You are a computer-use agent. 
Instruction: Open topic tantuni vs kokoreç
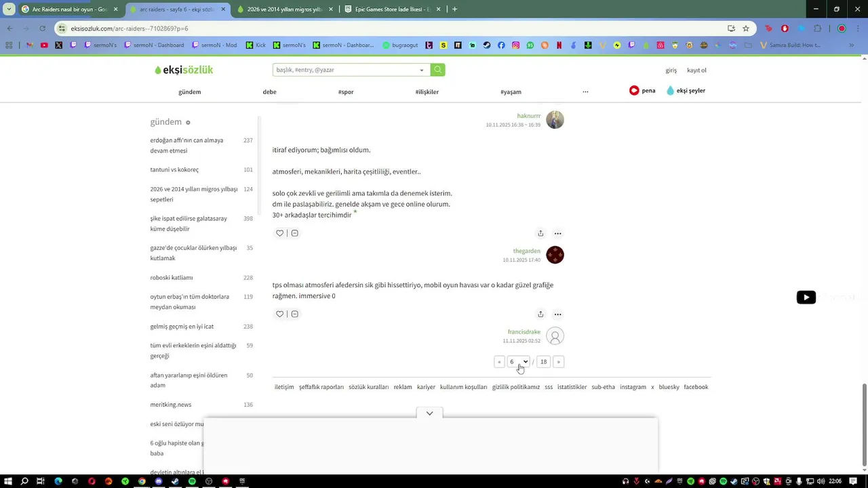[x=201, y=169]
